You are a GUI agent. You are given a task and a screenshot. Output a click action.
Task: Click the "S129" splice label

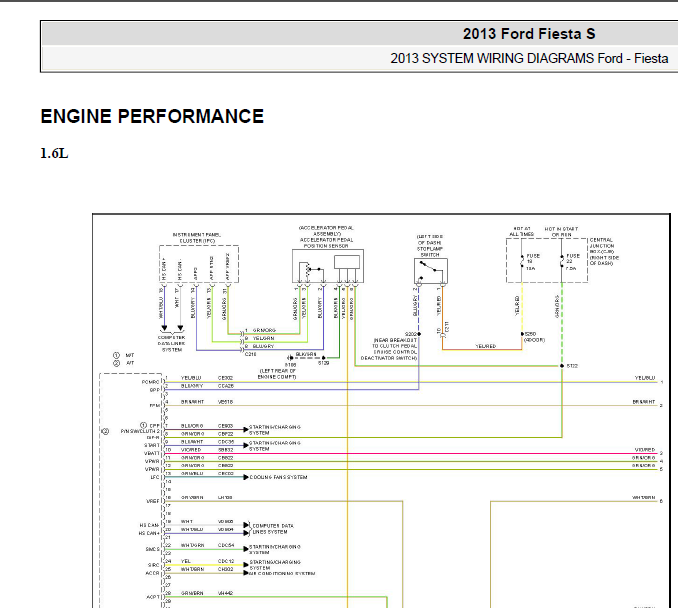click(323, 363)
